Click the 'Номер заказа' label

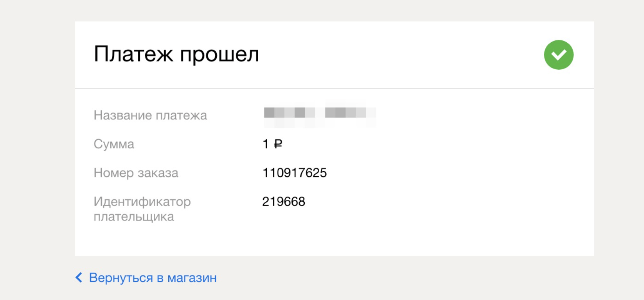pyautogui.click(x=136, y=173)
